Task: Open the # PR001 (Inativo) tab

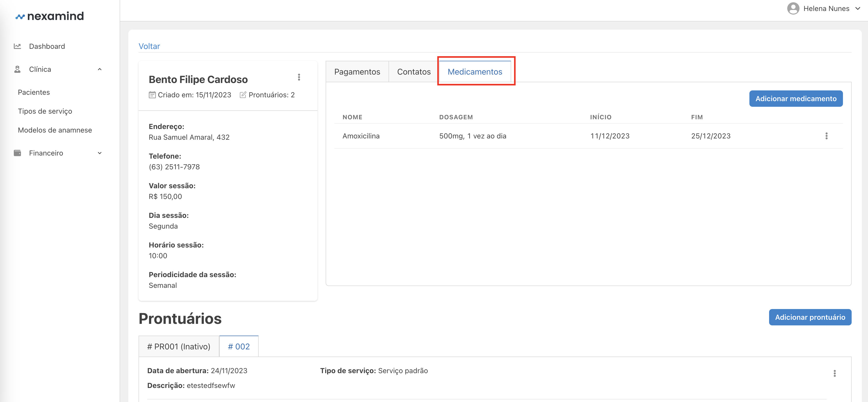Action: pos(179,346)
